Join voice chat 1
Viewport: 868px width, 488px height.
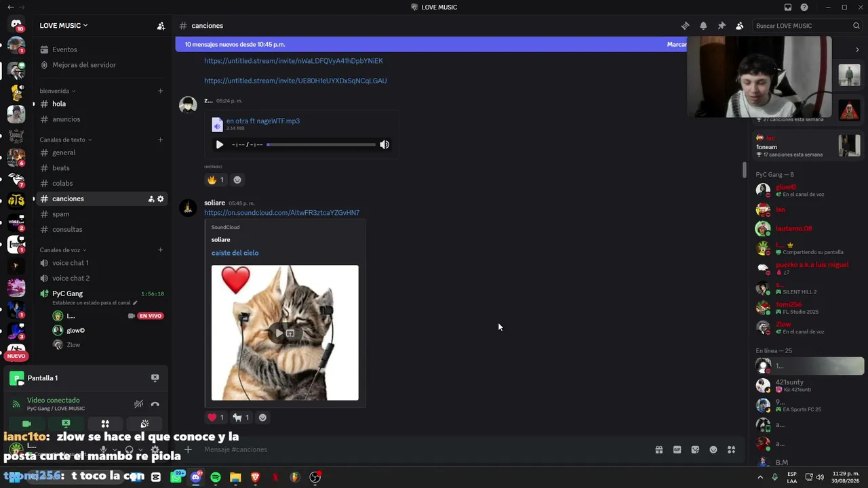[x=102, y=263]
